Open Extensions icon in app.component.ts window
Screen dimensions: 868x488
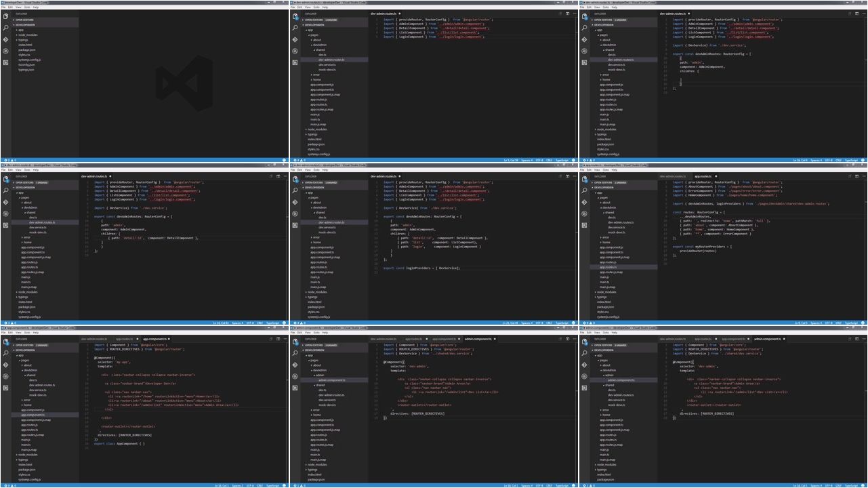pos(5,388)
